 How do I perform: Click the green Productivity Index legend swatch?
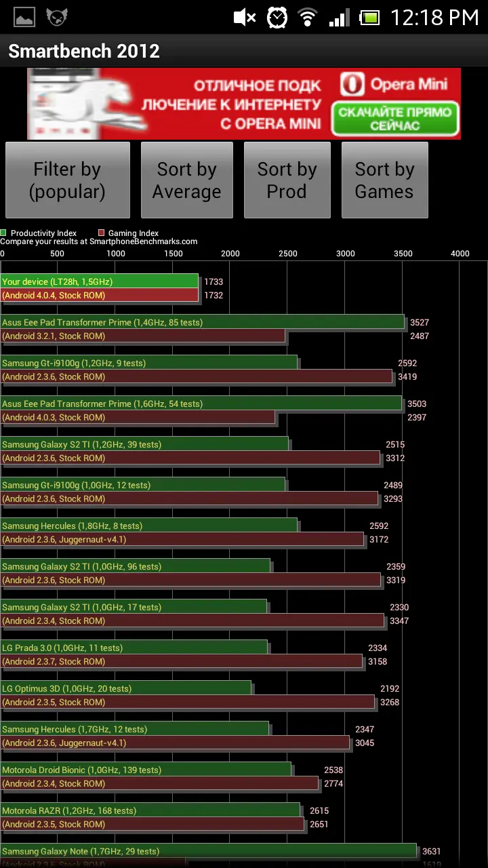(3, 233)
